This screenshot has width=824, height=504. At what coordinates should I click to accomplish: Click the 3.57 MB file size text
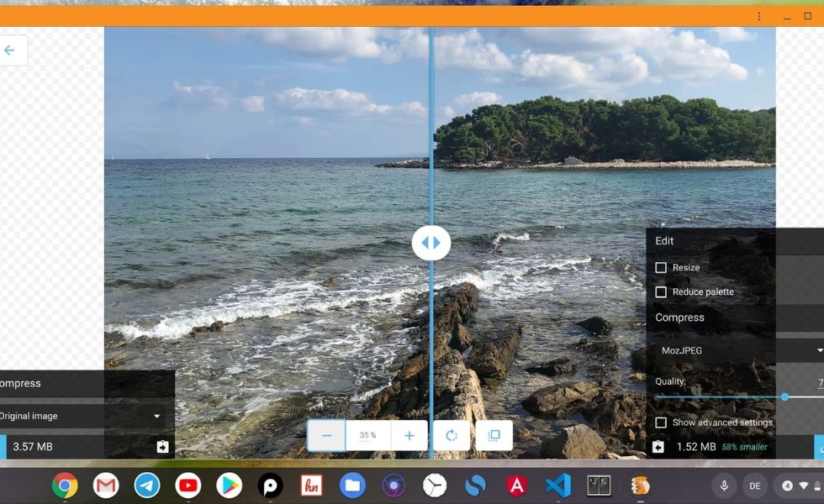pos(33,447)
